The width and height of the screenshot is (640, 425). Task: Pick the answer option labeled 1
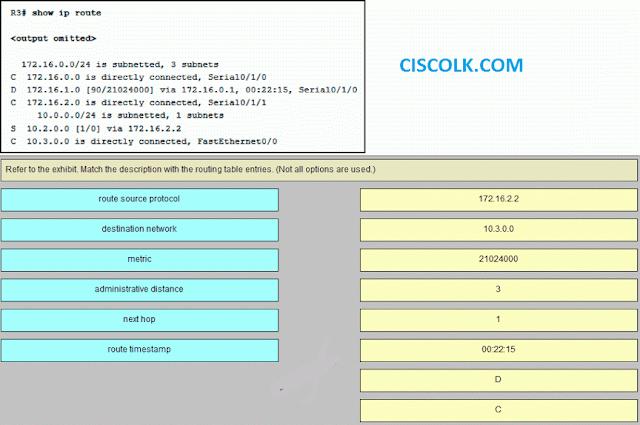[x=498, y=320]
